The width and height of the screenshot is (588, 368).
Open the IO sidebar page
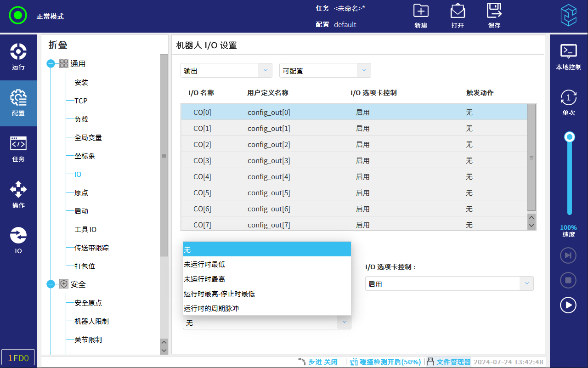tap(18, 241)
